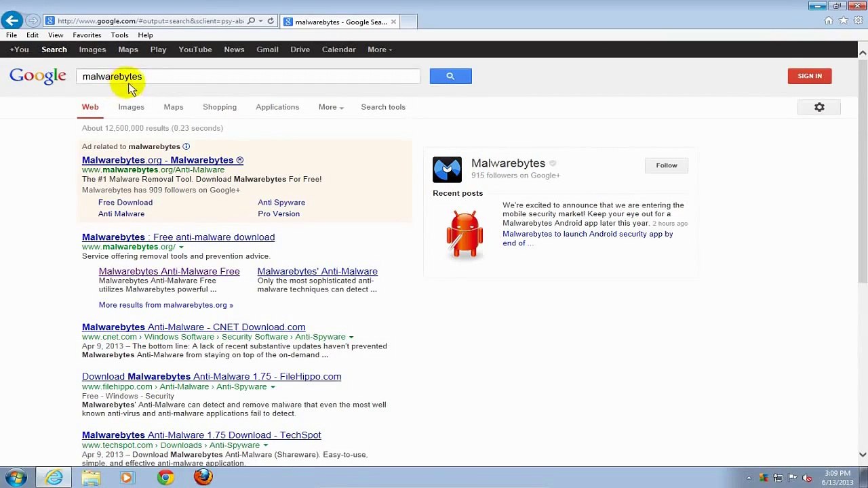Click the Malwarebytes Google+ logo icon
The width and height of the screenshot is (868, 488).
tap(447, 169)
